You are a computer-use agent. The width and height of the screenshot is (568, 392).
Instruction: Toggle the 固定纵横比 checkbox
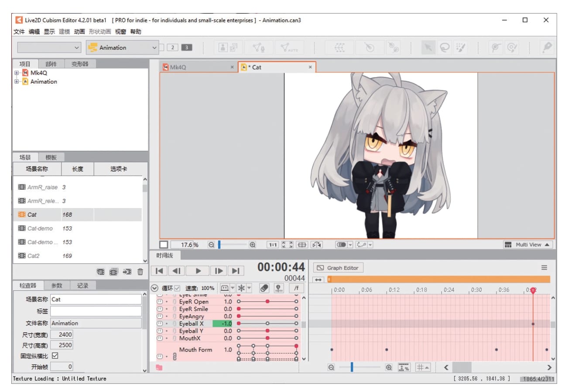(x=55, y=356)
